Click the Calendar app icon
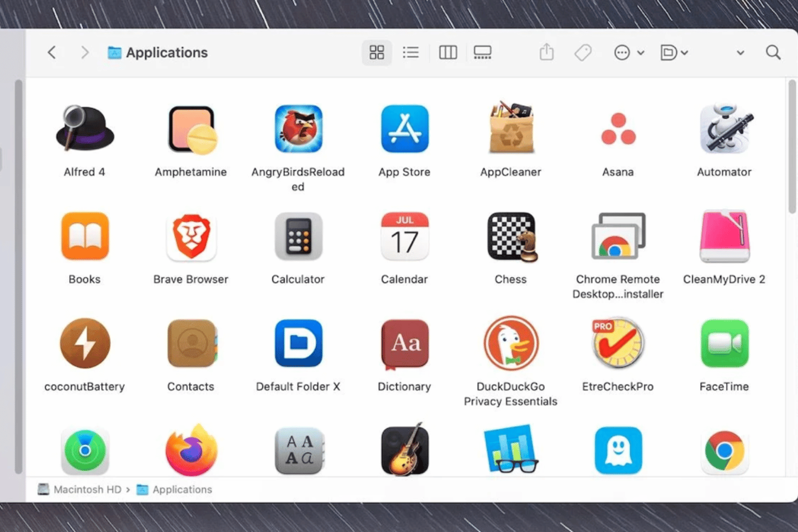 [x=405, y=236]
